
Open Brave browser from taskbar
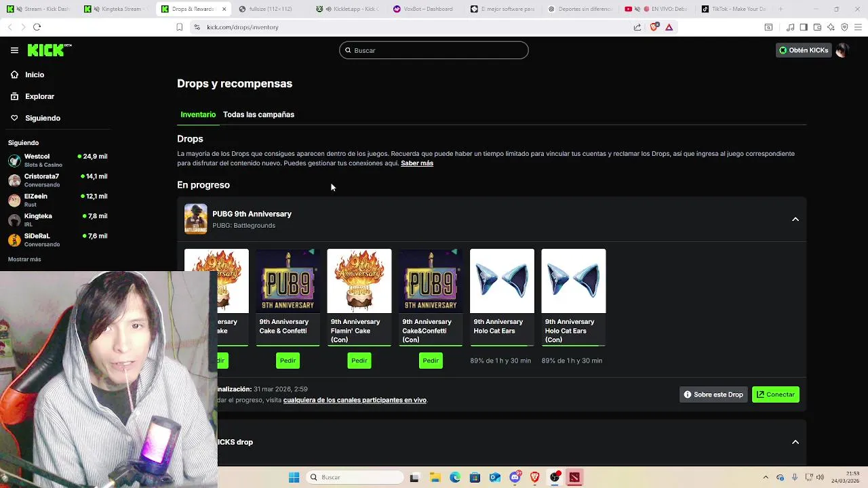(534, 477)
